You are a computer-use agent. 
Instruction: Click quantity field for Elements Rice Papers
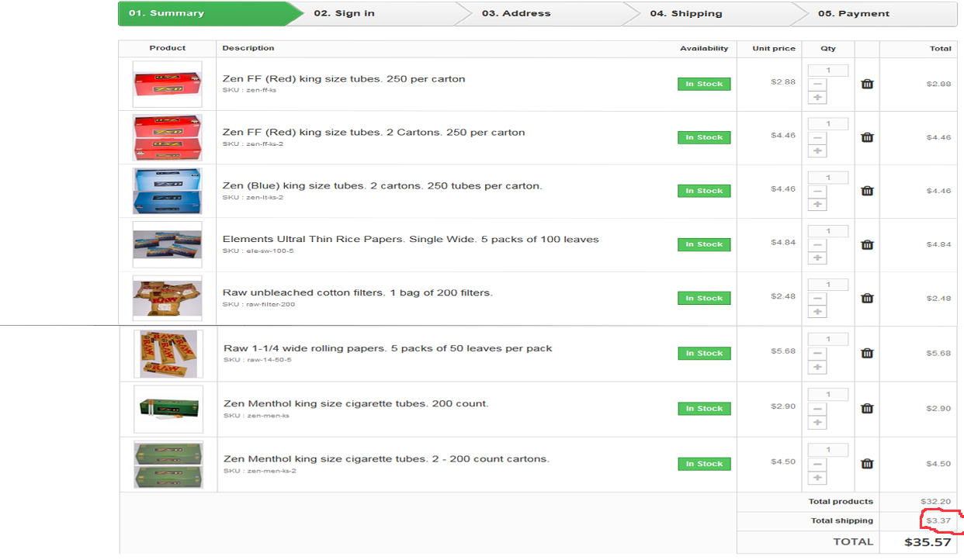(828, 231)
